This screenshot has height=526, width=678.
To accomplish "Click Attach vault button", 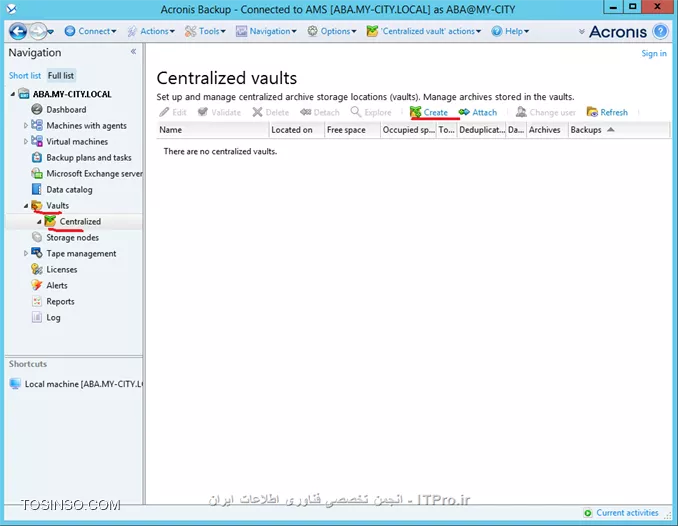I will coord(478,112).
